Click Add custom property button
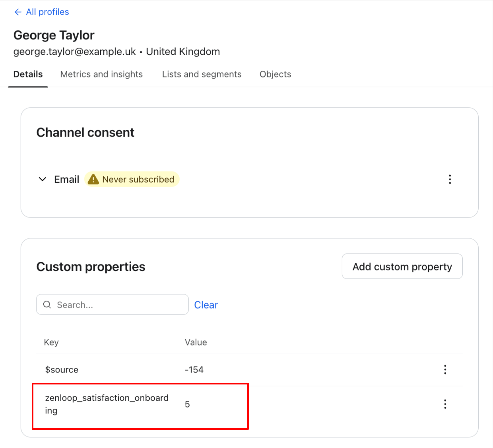The width and height of the screenshot is (493, 448). click(x=402, y=266)
